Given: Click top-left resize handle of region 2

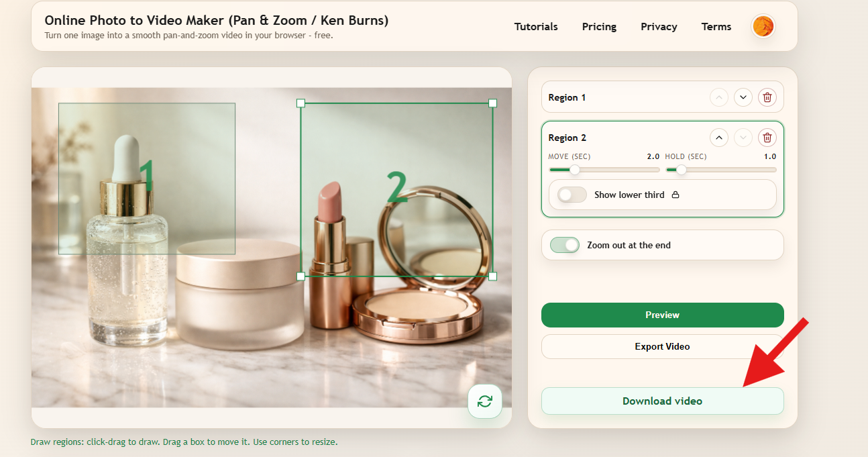Looking at the screenshot, I should (301, 103).
